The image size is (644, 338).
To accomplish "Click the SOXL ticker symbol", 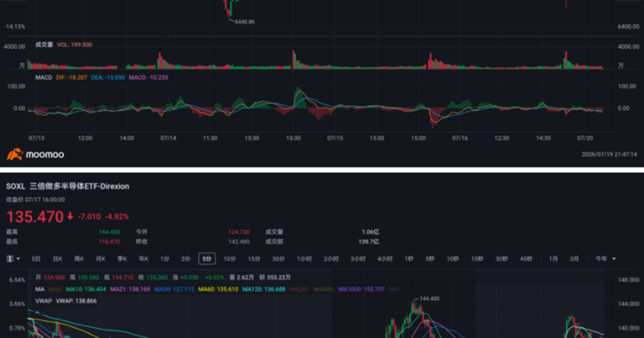I will pyautogui.click(x=16, y=186).
